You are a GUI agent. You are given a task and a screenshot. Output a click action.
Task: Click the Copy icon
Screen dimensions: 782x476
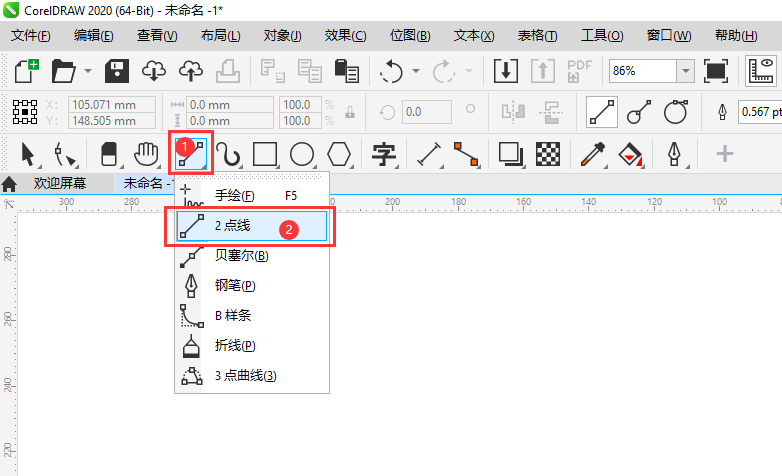click(x=310, y=71)
